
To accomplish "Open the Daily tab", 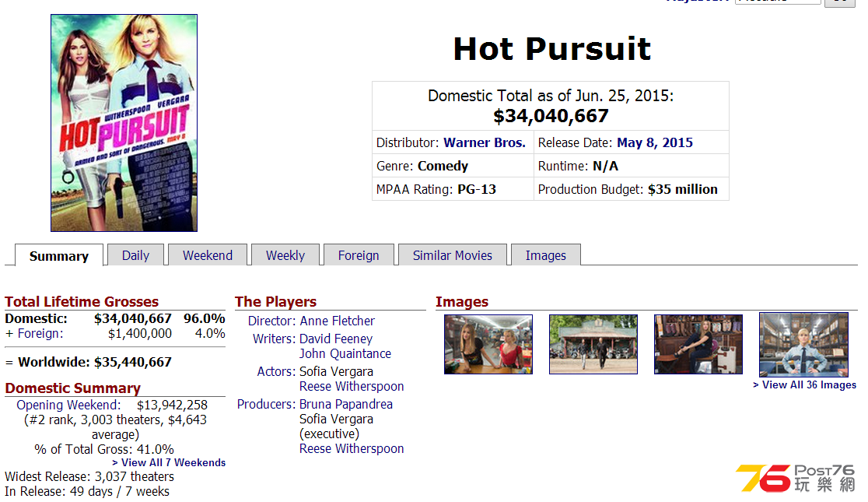I will (x=135, y=255).
